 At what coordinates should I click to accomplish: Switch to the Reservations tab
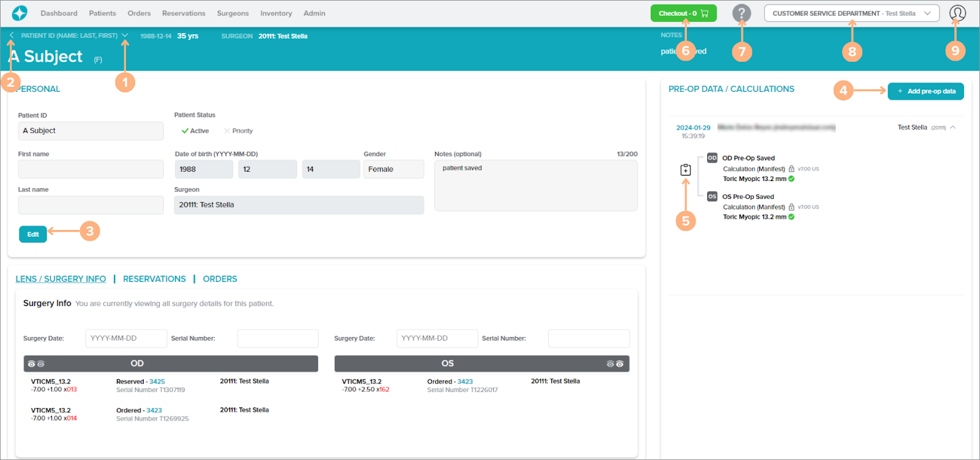154,279
